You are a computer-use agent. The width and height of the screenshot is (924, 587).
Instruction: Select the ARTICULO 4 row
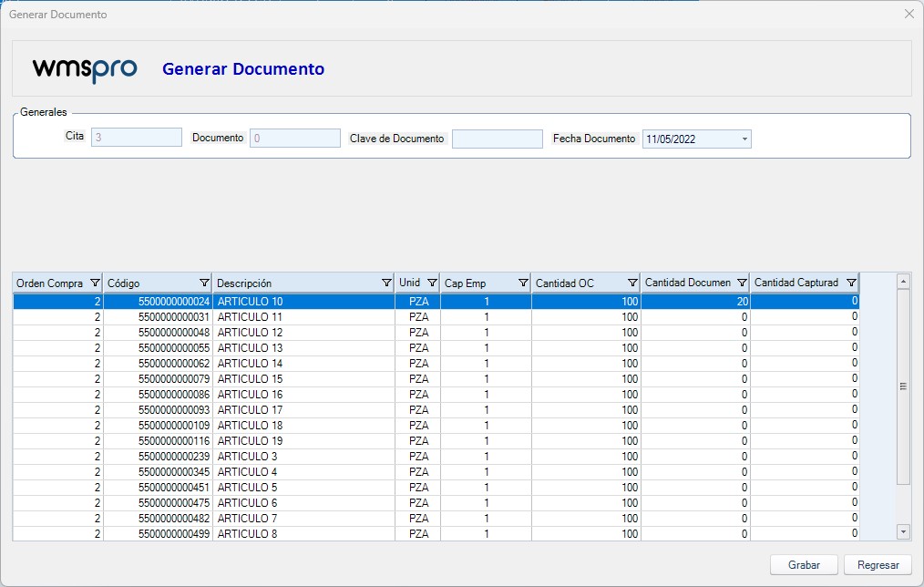[436, 472]
